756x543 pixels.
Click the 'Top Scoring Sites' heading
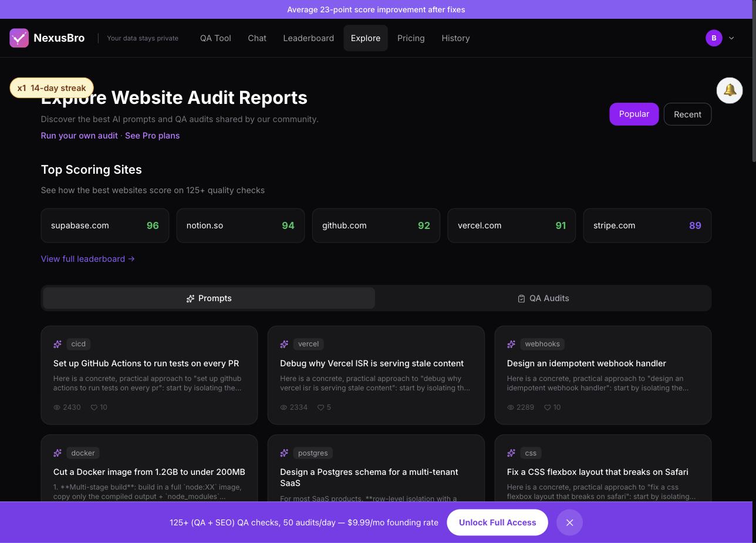(92, 170)
